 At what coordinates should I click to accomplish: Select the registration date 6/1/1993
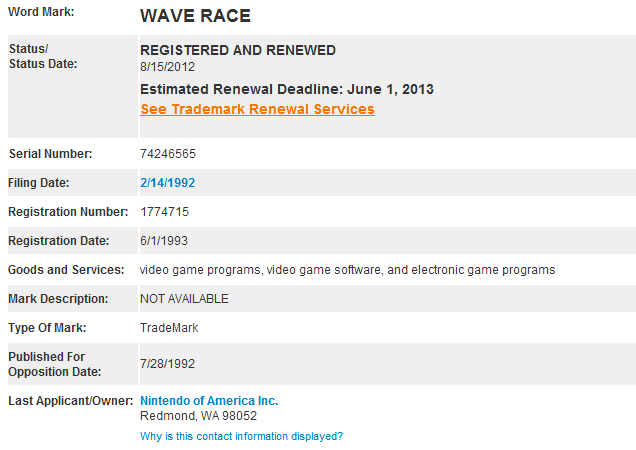[164, 241]
